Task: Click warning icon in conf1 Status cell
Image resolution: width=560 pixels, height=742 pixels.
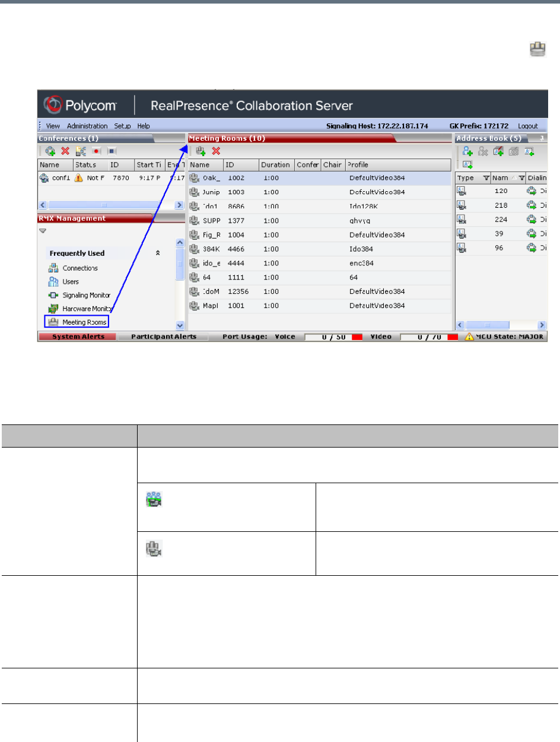Action: (78, 177)
